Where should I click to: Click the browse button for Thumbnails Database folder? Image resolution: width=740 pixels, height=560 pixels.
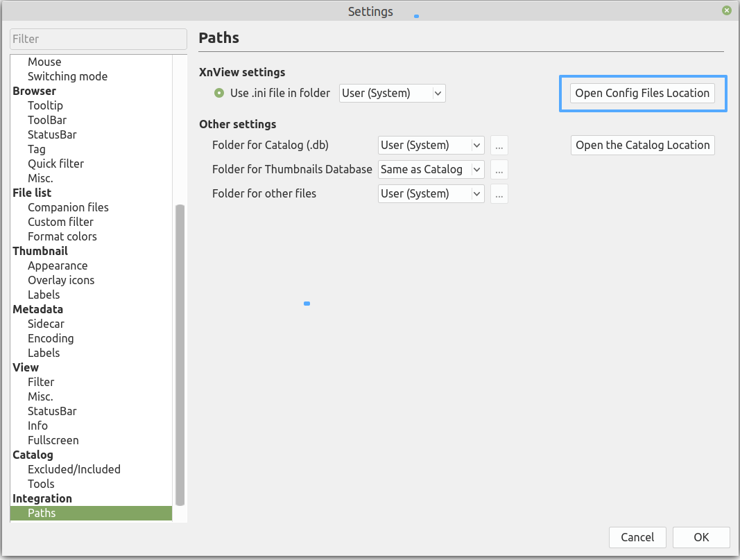click(499, 169)
